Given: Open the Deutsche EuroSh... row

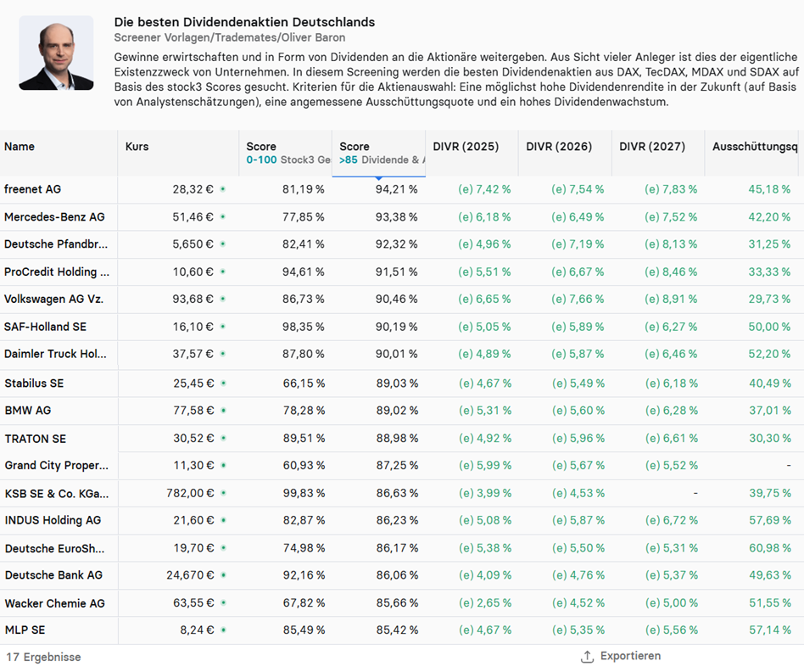Looking at the screenshot, I should click(x=402, y=548).
